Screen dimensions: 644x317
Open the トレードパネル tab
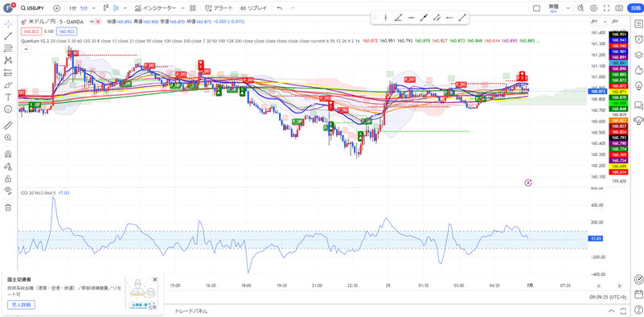(x=191, y=311)
